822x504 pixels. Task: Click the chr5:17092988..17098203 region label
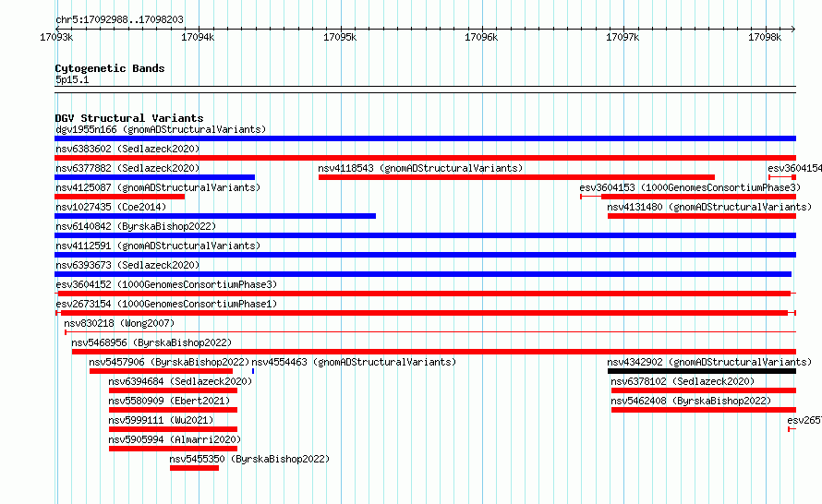coord(119,19)
